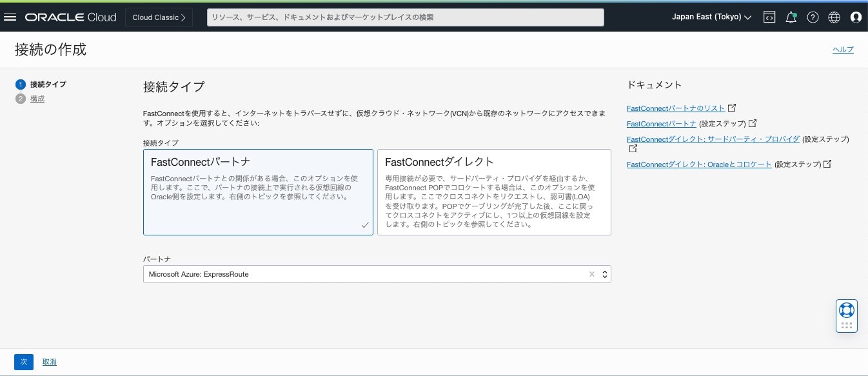Viewport: 868px width, 376px height.
Task: Open Cloud Shell developer tools icon
Action: click(x=769, y=17)
